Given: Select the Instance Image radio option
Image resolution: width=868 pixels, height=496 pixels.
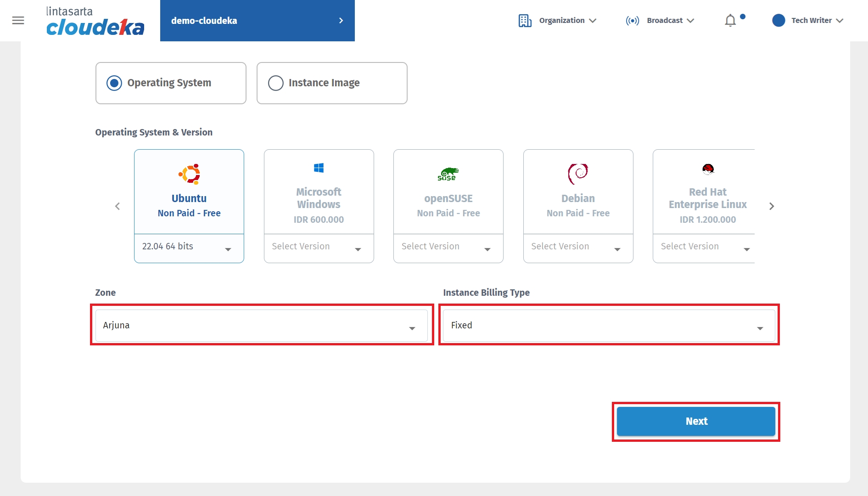Looking at the screenshot, I should click(275, 83).
